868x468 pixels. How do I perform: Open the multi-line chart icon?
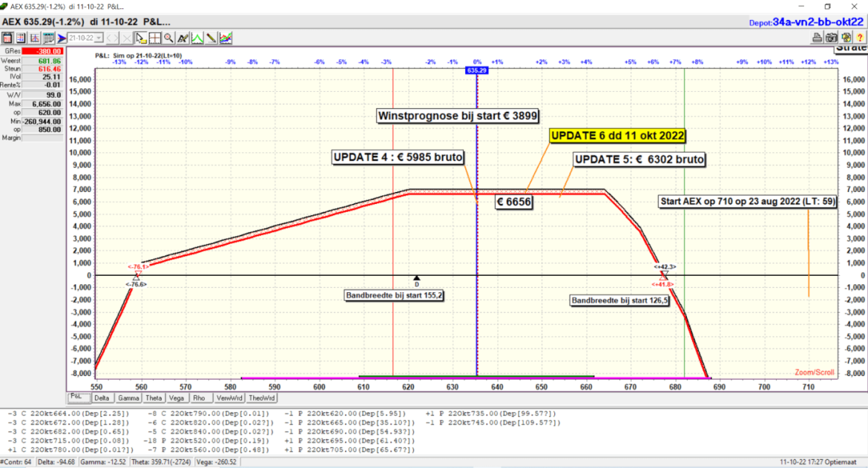pos(226,38)
